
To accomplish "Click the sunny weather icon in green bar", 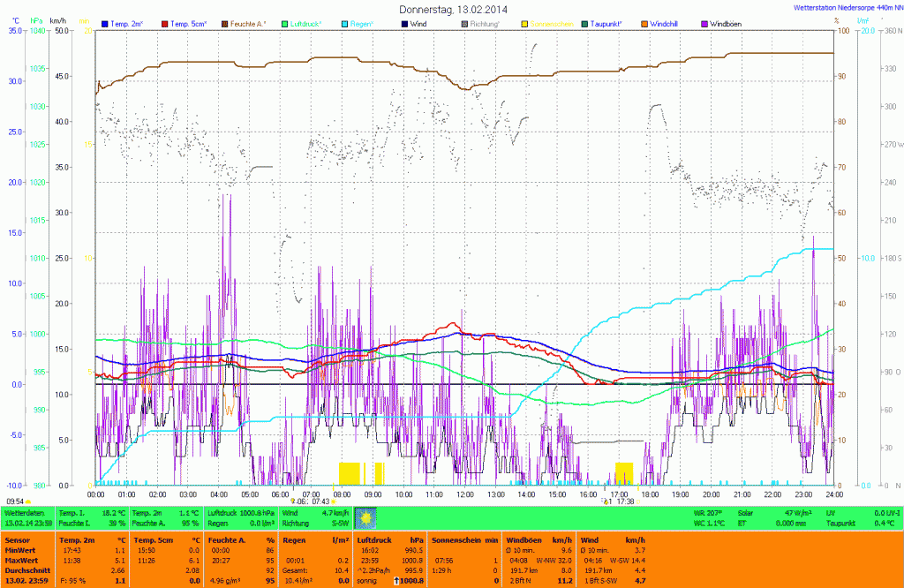I will pos(365,518).
